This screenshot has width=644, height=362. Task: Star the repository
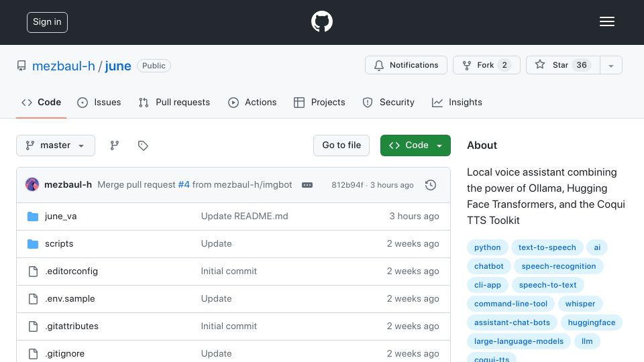tap(563, 65)
